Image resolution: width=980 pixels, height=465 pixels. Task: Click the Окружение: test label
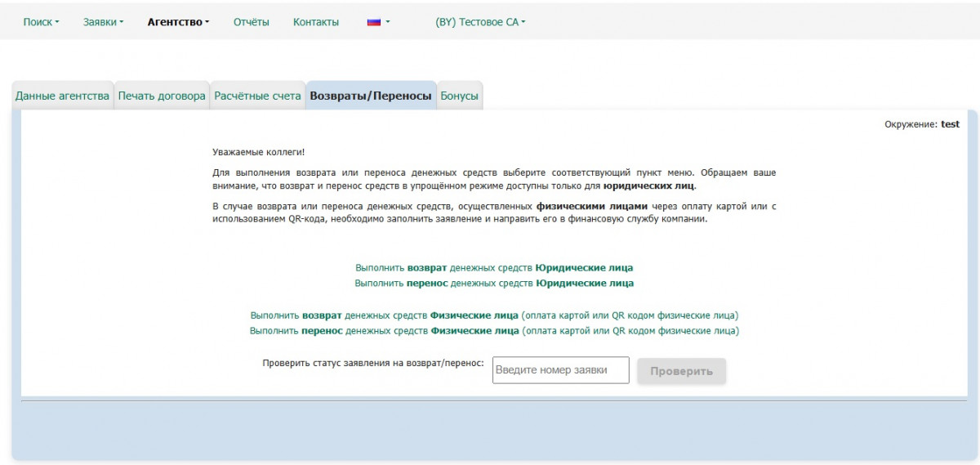click(921, 124)
